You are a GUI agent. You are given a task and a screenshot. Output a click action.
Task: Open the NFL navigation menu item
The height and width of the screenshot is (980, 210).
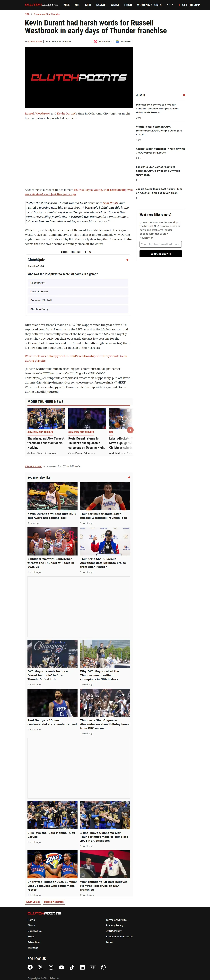(77, 5)
